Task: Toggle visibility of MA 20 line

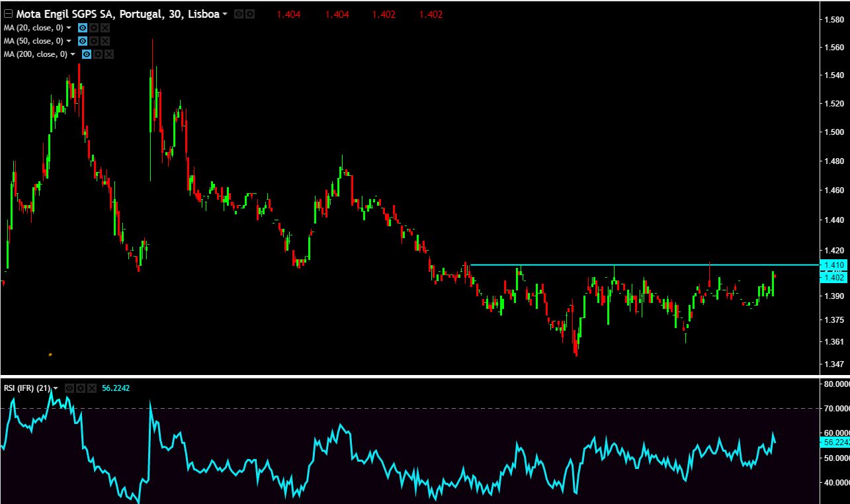Action: pos(83,28)
